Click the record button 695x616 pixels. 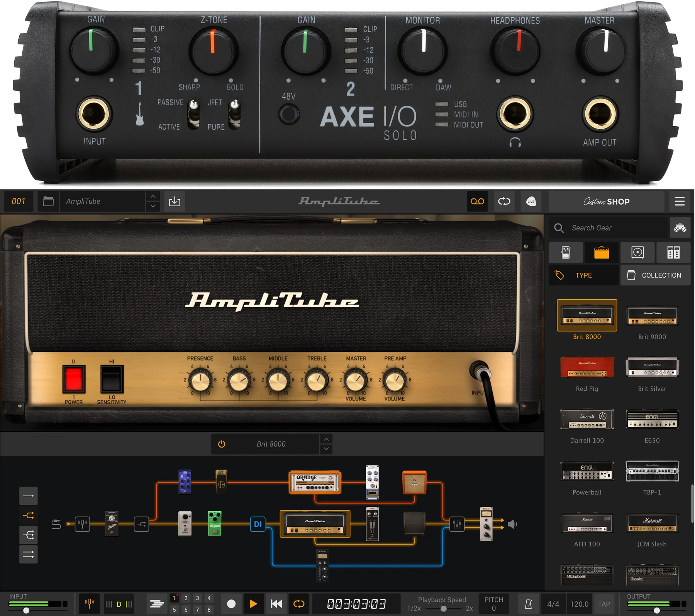(231, 604)
